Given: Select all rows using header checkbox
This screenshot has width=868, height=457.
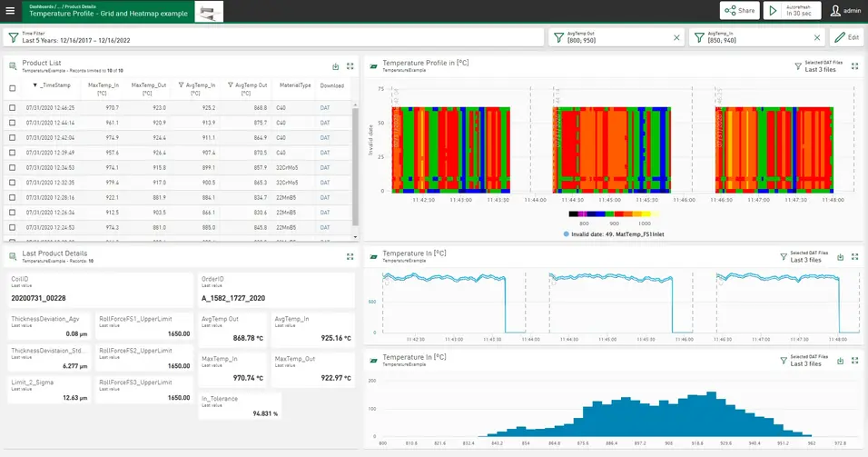Looking at the screenshot, I should [12, 88].
